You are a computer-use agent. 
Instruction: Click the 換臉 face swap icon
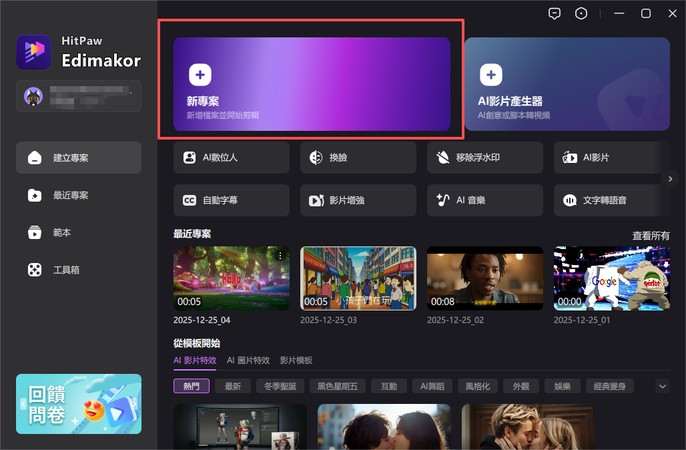tap(316, 157)
